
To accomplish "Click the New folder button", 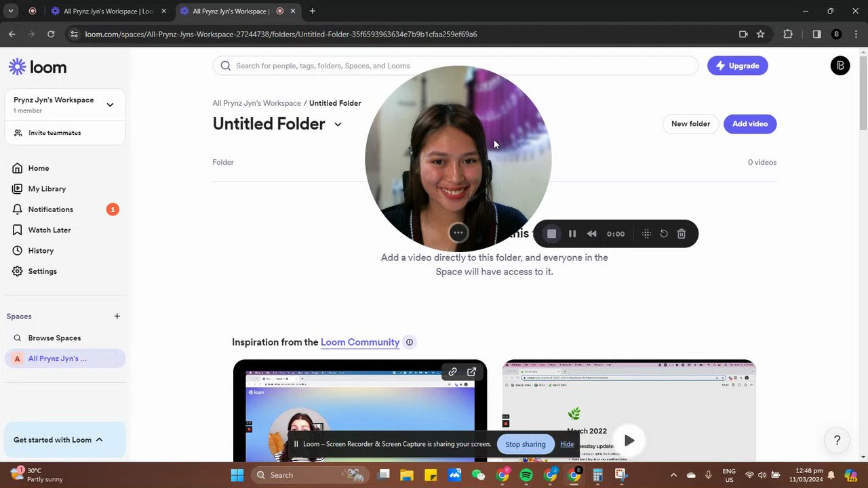I will (x=690, y=124).
